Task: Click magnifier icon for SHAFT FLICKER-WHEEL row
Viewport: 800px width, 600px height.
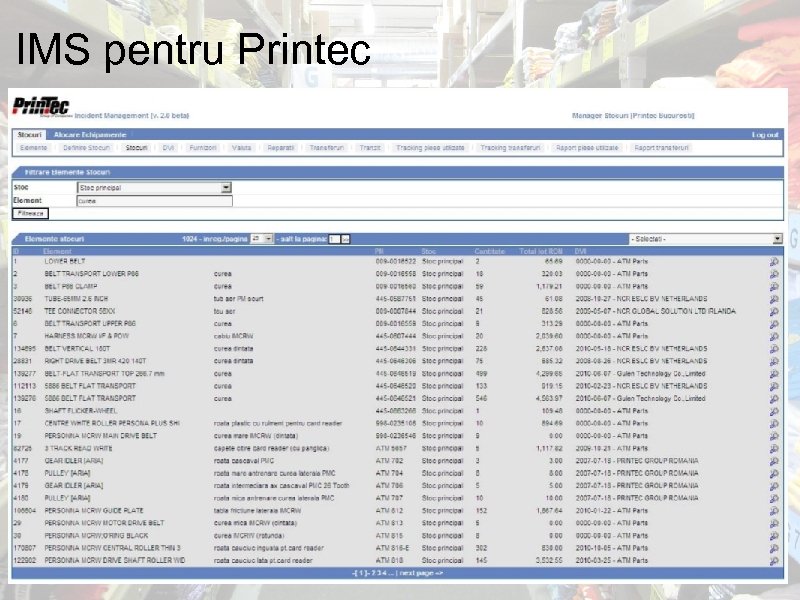Action: coord(774,412)
